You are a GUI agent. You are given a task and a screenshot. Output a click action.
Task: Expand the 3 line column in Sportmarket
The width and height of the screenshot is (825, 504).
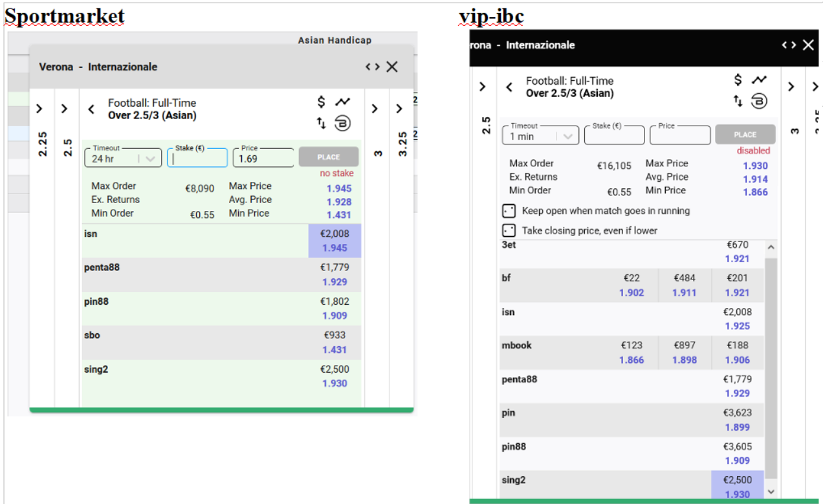click(375, 109)
